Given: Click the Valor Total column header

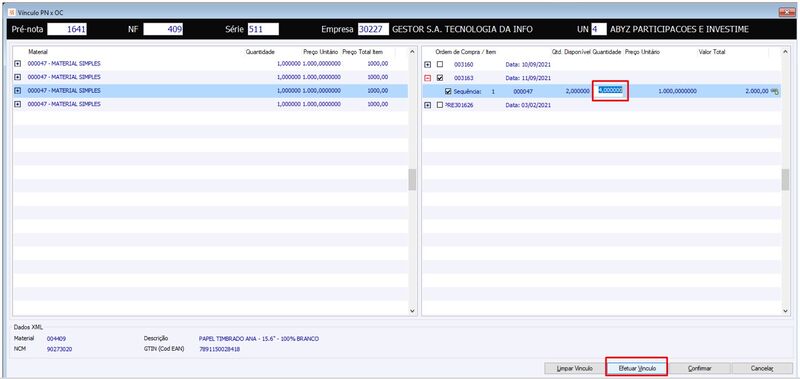Looking at the screenshot, I should click(x=711, y=52).
